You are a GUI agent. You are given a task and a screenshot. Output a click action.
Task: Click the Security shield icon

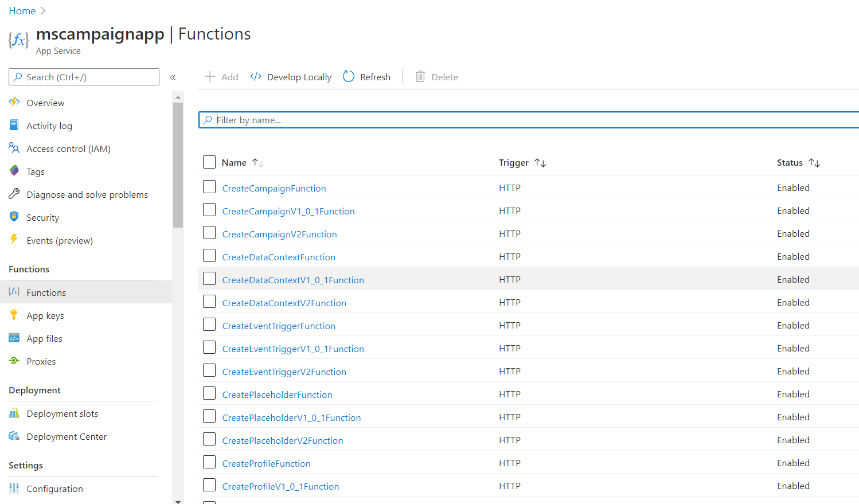tap(14, 217)
